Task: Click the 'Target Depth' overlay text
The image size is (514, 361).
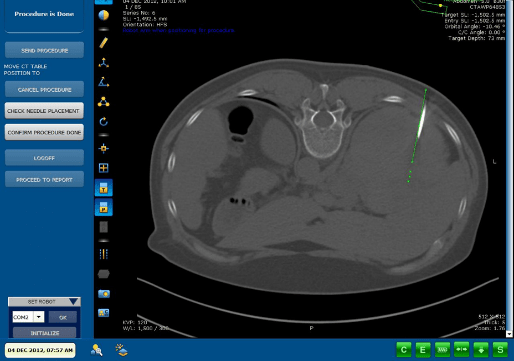Action: pyautogui.click(x=476, y=38)
